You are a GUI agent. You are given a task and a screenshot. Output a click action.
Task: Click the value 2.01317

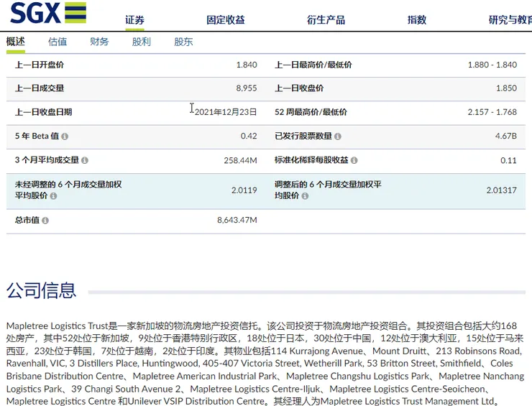502,190
